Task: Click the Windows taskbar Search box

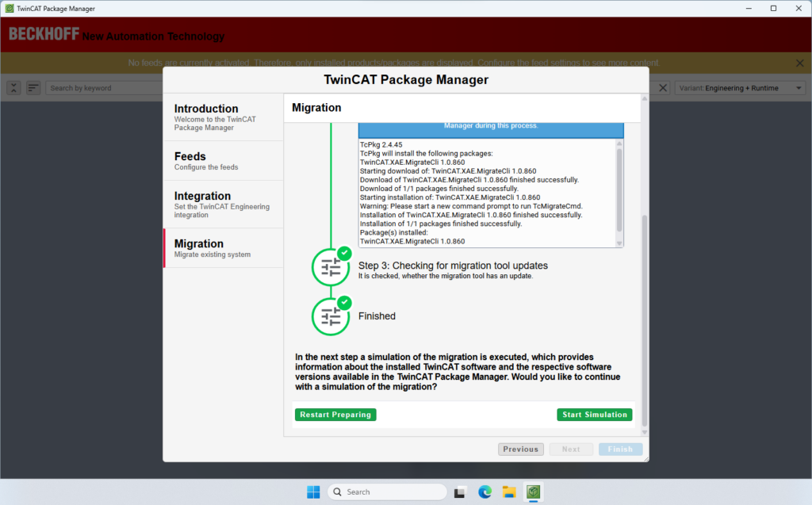Action: 387,492
